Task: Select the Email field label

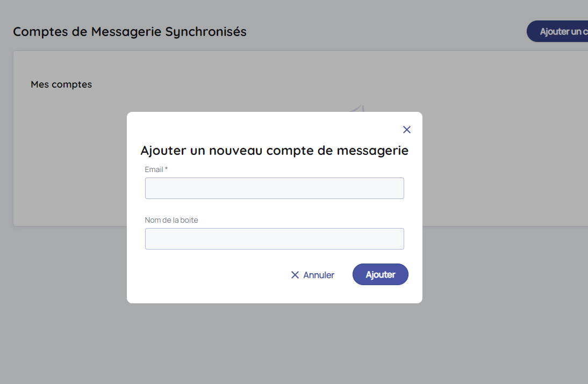Action: coord(154,169)
